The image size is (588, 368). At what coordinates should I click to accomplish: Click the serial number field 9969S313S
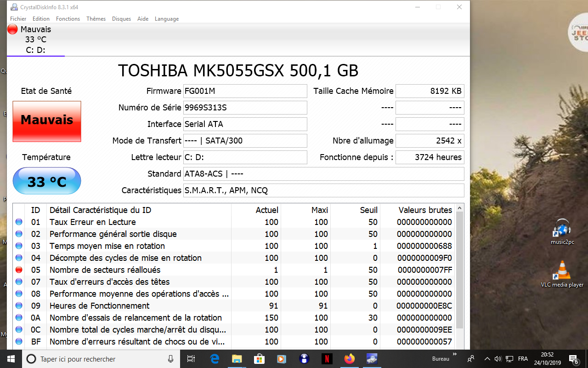[245, 108]
